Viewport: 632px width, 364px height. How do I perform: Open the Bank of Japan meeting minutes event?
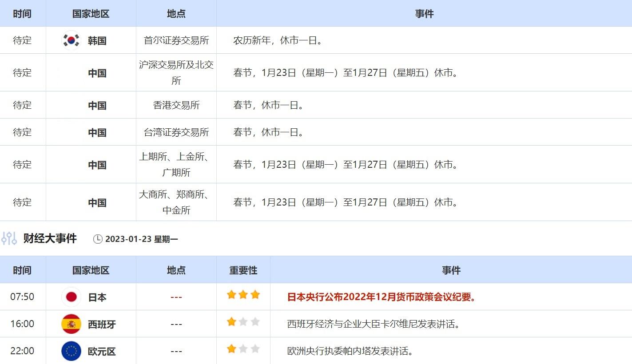(x=382, y=297)
